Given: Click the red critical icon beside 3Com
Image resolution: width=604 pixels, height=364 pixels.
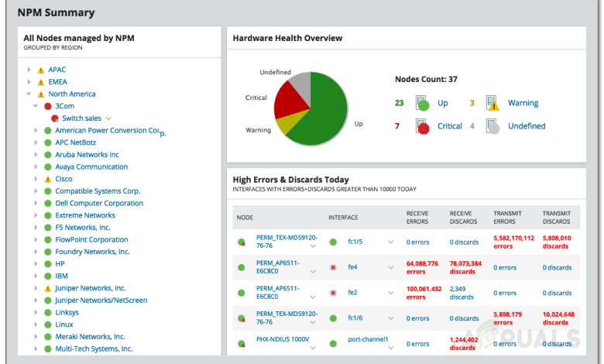Looking at the screenshot, I should [48, 106].
